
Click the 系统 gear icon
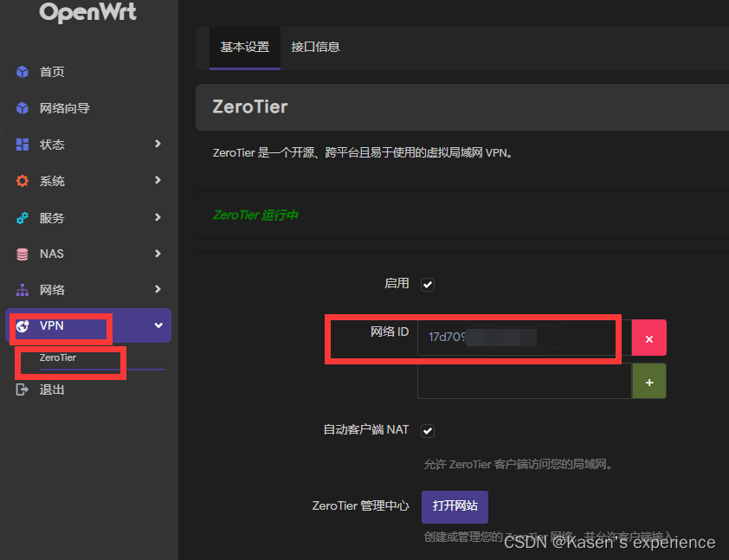pyautogui.click(x=22, y=181)
